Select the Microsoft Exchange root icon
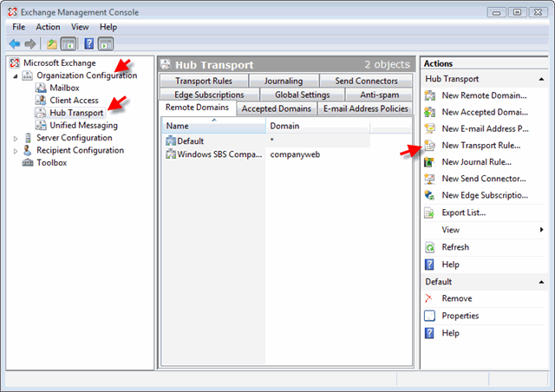This screenshot has width=555, height=392. tap(15, 63)
